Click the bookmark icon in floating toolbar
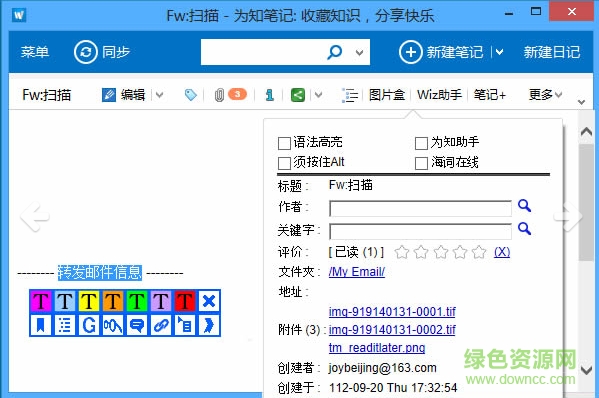 41,325
